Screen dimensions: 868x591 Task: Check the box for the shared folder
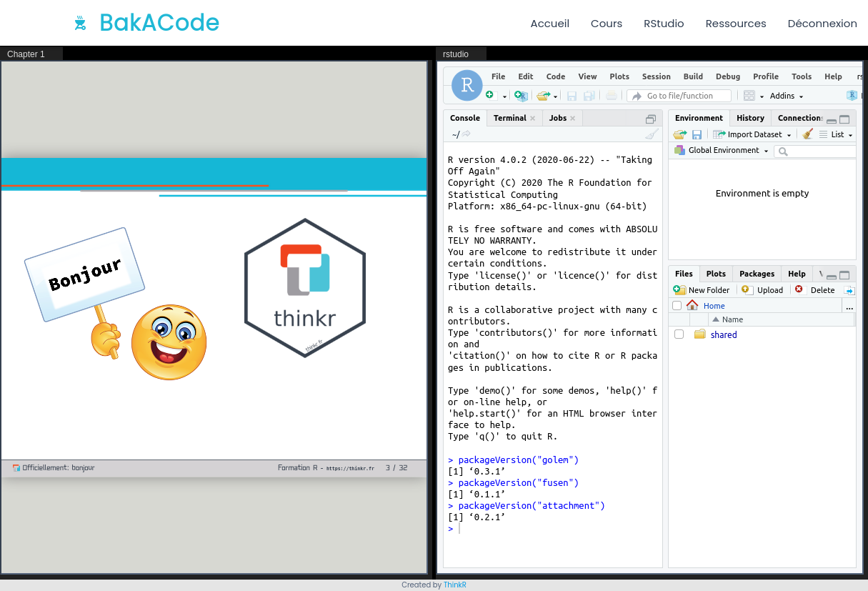(x=679, y=334)
